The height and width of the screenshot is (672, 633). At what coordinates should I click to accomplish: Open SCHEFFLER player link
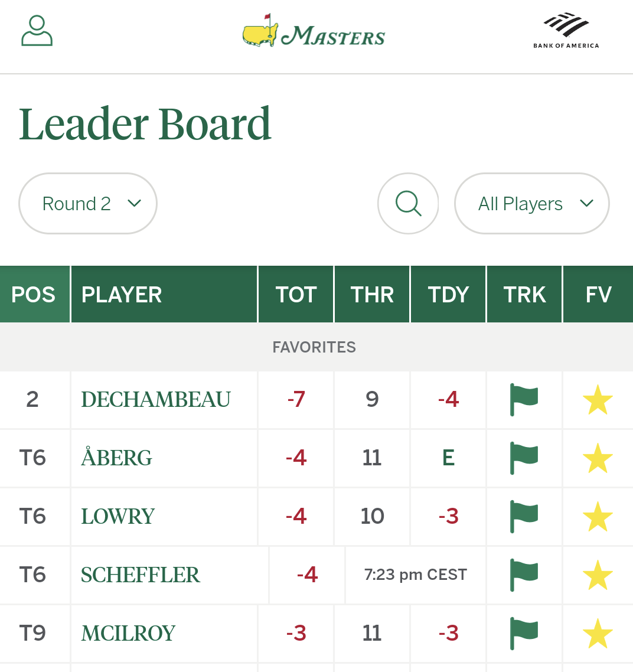pyautogui.click(x=140, y=575)
